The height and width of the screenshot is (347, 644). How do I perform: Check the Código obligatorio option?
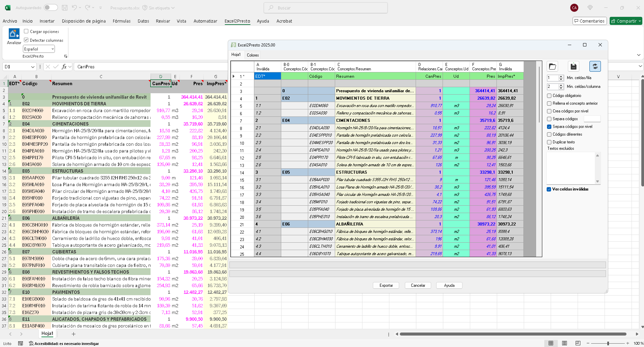549,96
